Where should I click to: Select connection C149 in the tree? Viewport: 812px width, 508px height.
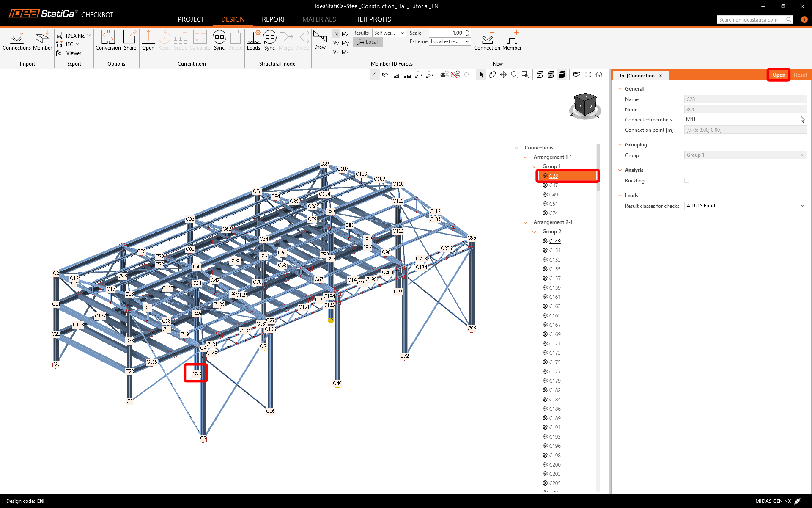(x=555, y=241)
